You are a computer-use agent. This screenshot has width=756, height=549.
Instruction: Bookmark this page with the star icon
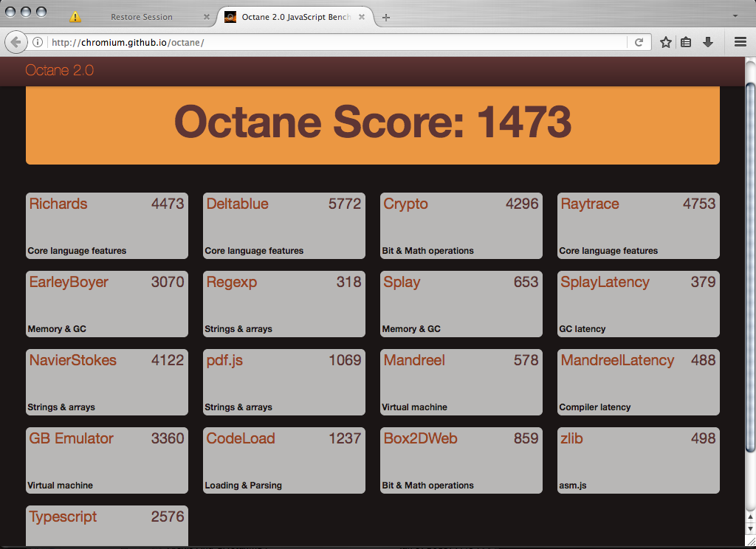(x=666, y=42)
